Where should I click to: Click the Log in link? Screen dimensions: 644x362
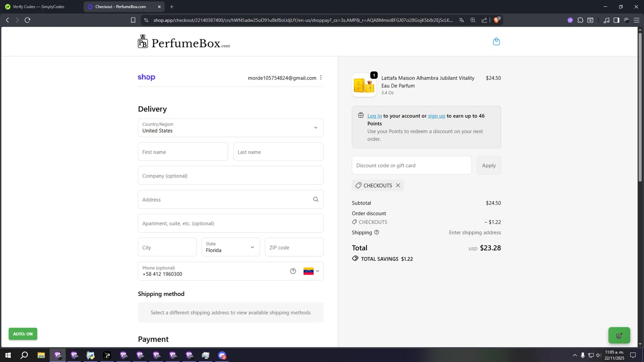374,116
